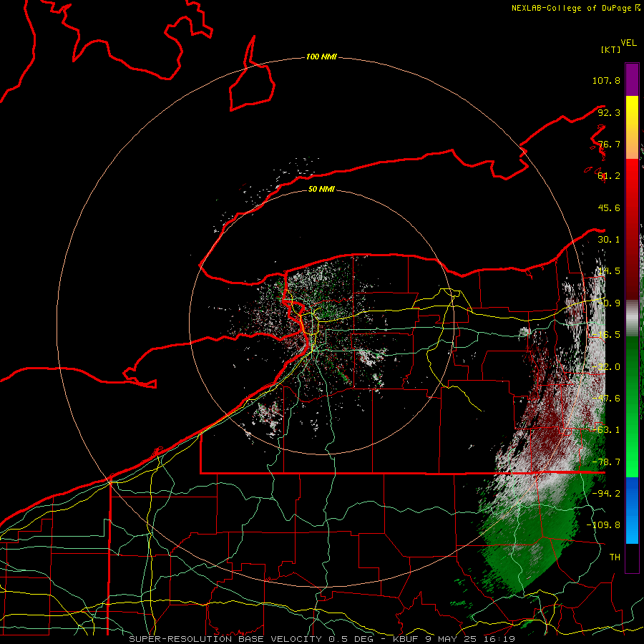Click the -63.1 velocity scale value

coord(606,430)
